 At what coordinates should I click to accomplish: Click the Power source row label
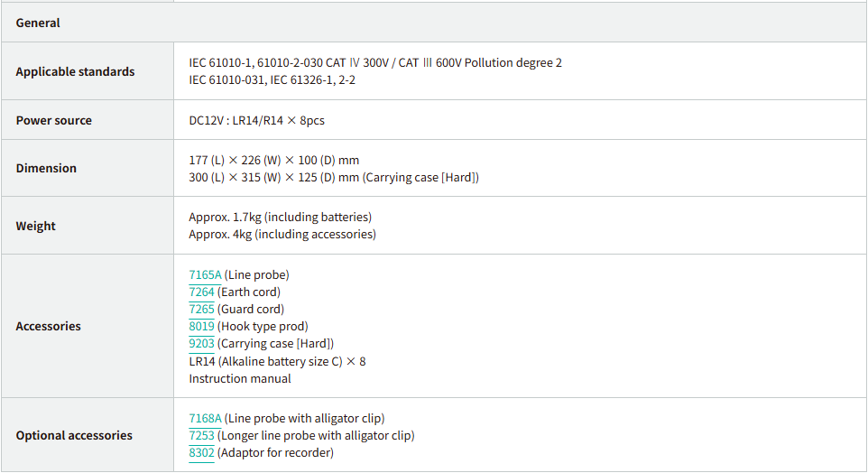tap(53, 120)
